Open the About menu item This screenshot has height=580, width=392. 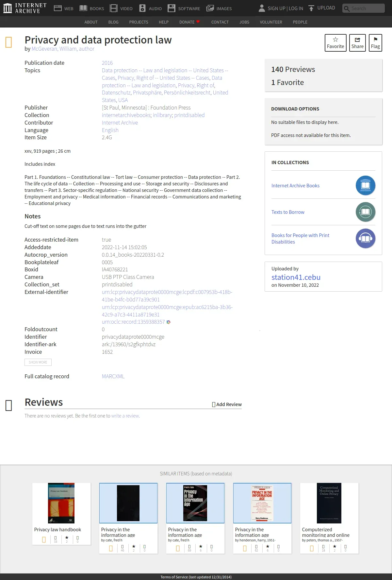[91, 22]
